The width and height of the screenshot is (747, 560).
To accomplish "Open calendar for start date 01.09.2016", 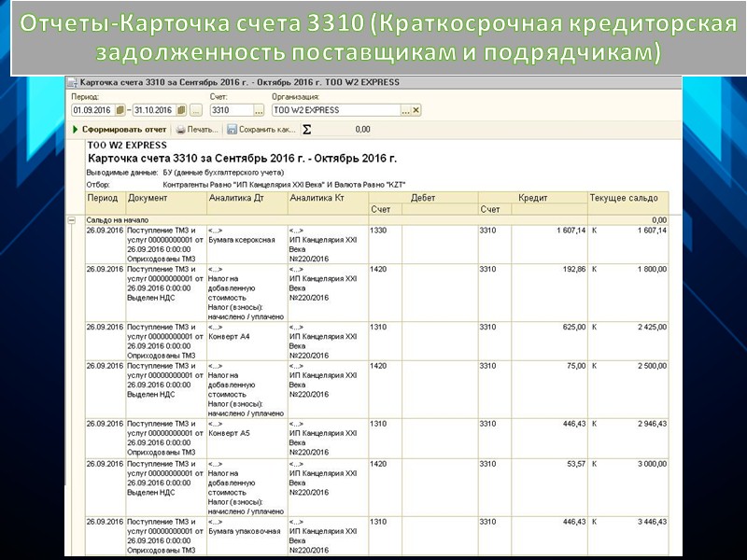I will pyautogui.click(x=120, y=110).
